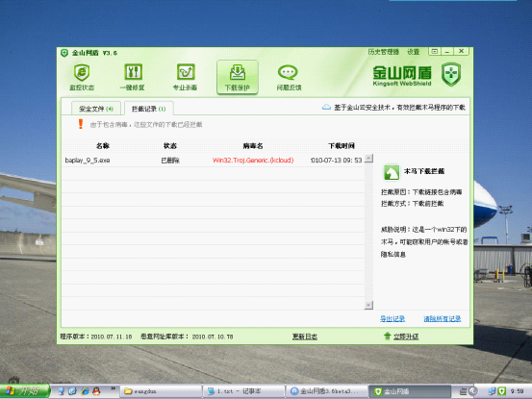Open 历史管理器 in the title bar

384,52
